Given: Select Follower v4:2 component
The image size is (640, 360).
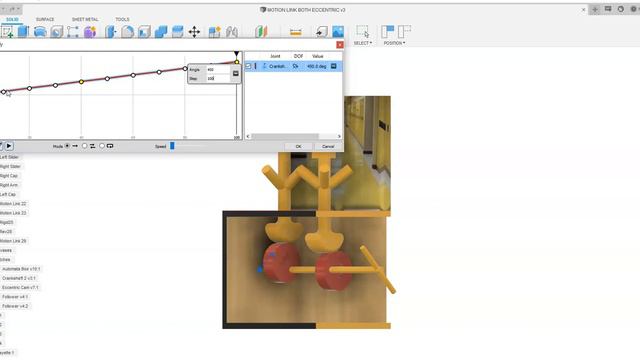Looking at the screenshot, I should pos(15,306).
